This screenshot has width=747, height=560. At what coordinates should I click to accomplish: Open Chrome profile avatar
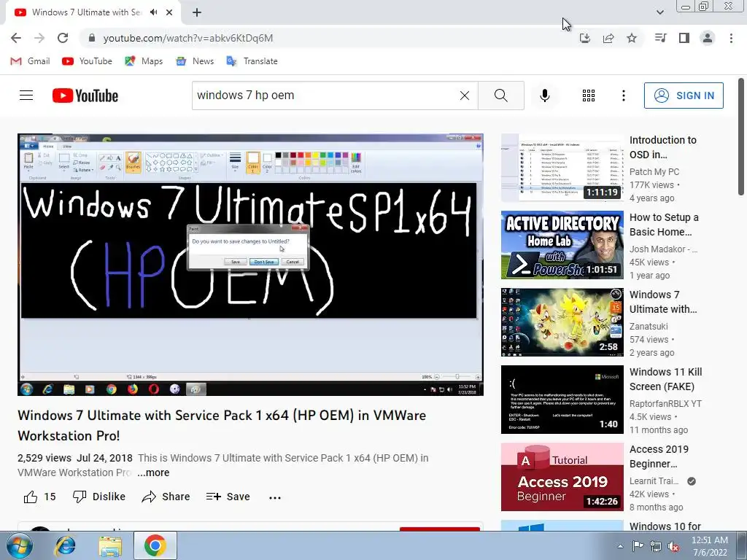(708, 38)
